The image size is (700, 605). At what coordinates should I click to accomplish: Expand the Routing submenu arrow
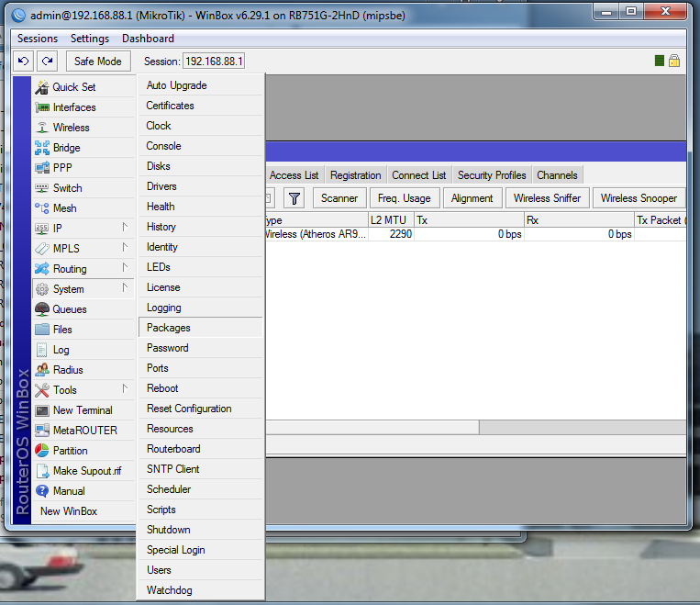click(x=125, y=268)
